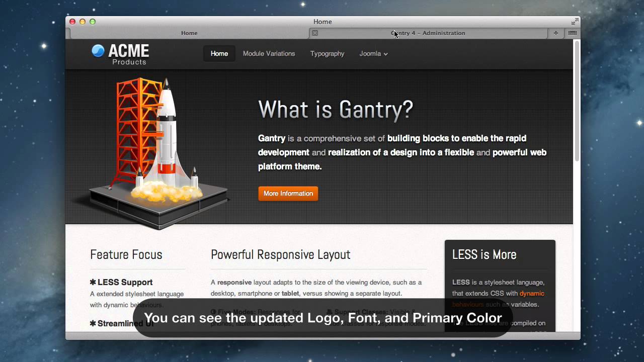Click the green zoom window button
644x362 pixels.
tap(93, 22)
